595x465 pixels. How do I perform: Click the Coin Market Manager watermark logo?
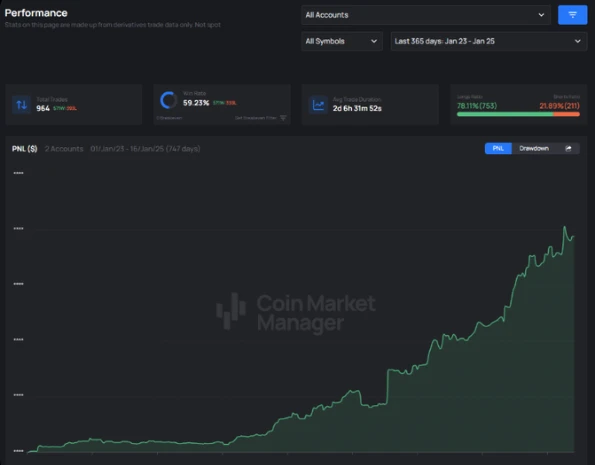(x=296, y=312)
